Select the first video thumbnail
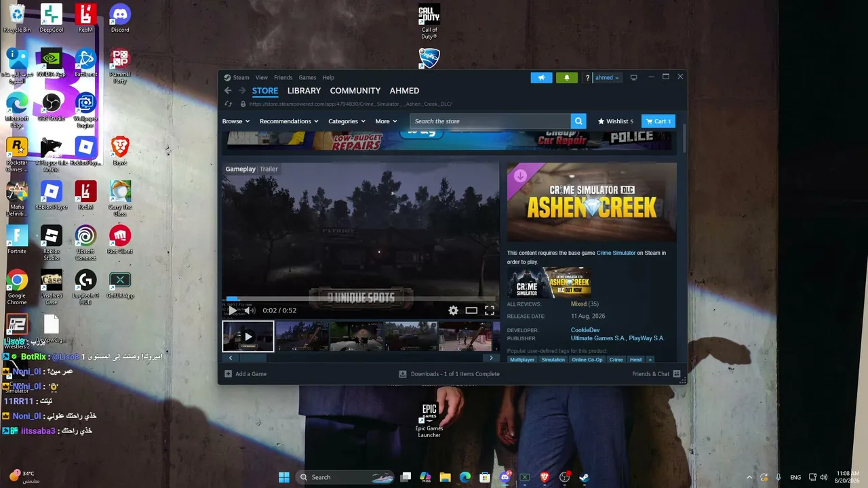The height and width of the screenshot is (488, 868). click(248, 336)
